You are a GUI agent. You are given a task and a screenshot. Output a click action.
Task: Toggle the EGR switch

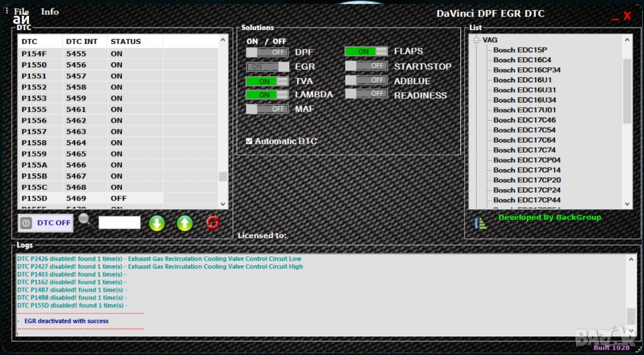click(267, 67)
